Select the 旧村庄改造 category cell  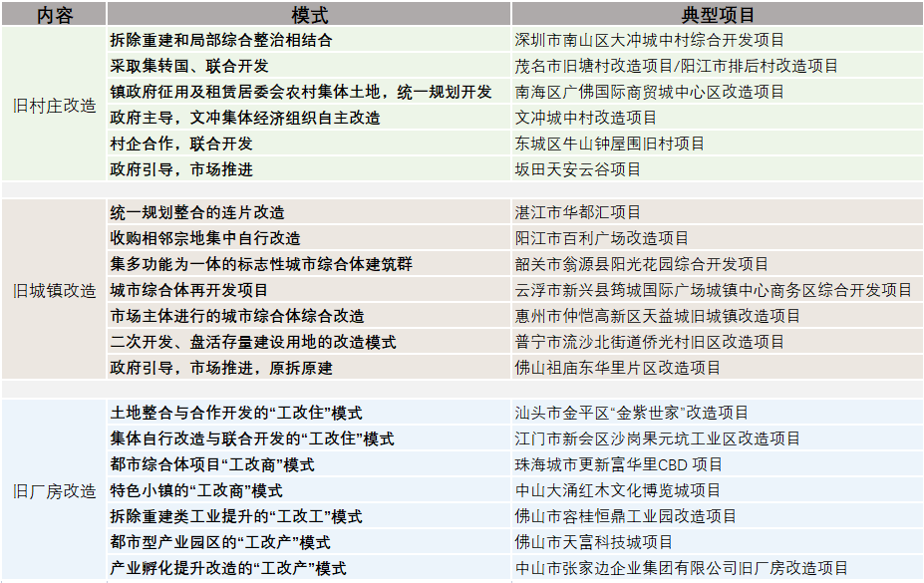click(x=54, y=105)
